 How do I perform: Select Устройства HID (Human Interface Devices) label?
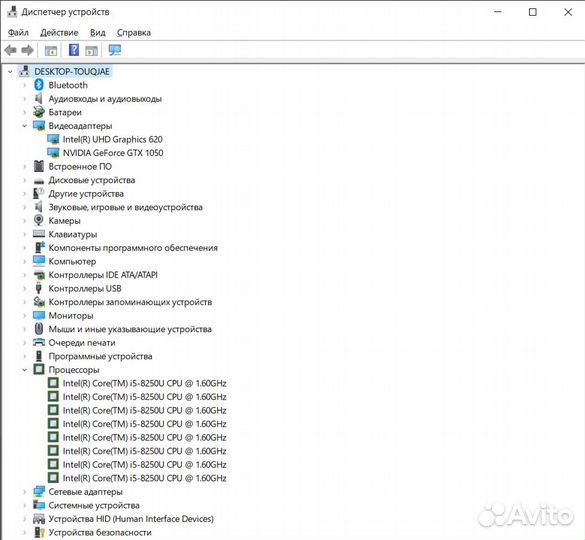(131, 519)
